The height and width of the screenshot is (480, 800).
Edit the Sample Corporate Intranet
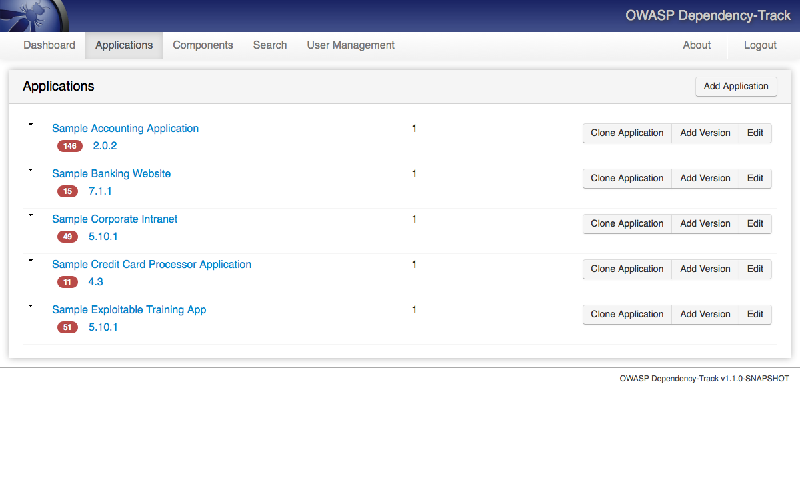pos(755,224)
